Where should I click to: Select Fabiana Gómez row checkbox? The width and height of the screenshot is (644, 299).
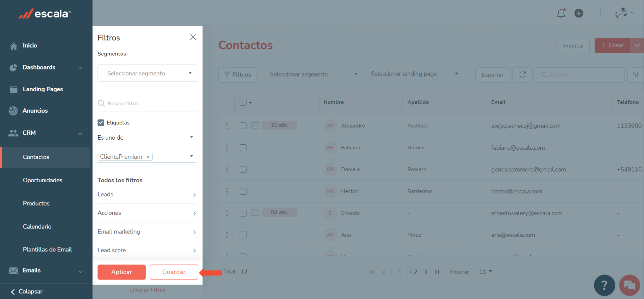coord(243,148)
